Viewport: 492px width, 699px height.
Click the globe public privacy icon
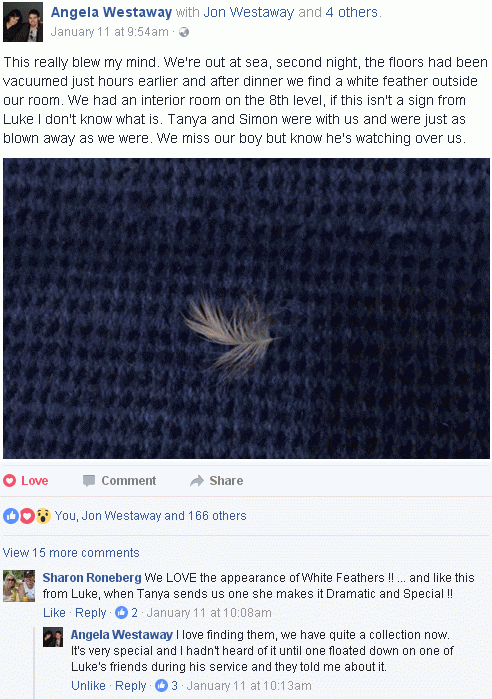pyautogui.click(x=184, y=32)
